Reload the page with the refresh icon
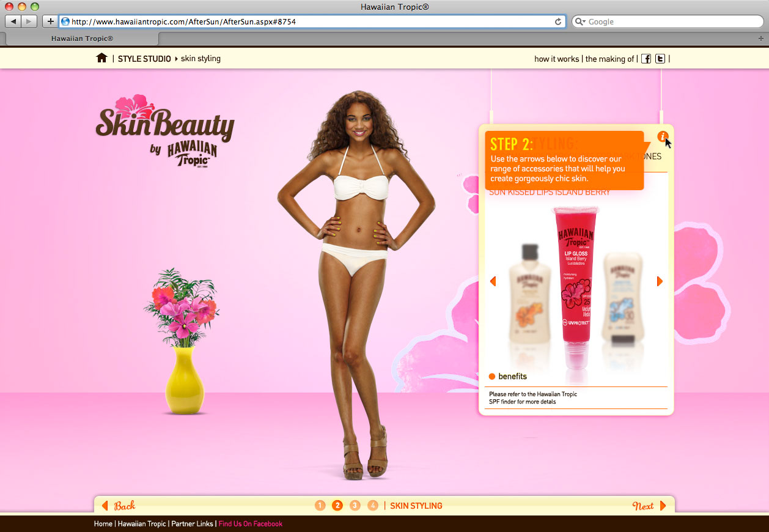Image resolution: width=769 pixels, height=532 pixels. pyautogui.click(x=557, y=21)
